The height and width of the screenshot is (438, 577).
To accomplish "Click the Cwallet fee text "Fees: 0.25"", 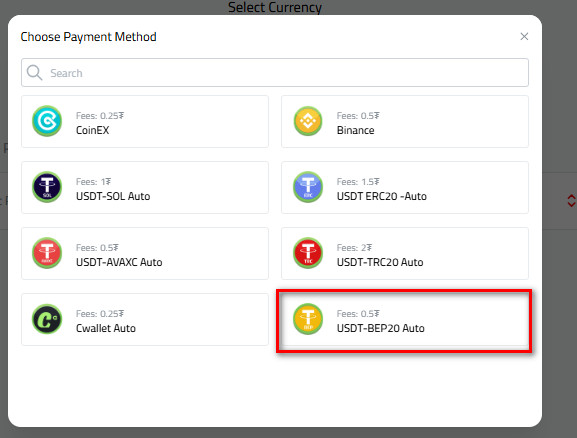I will [x=100, y=314].
